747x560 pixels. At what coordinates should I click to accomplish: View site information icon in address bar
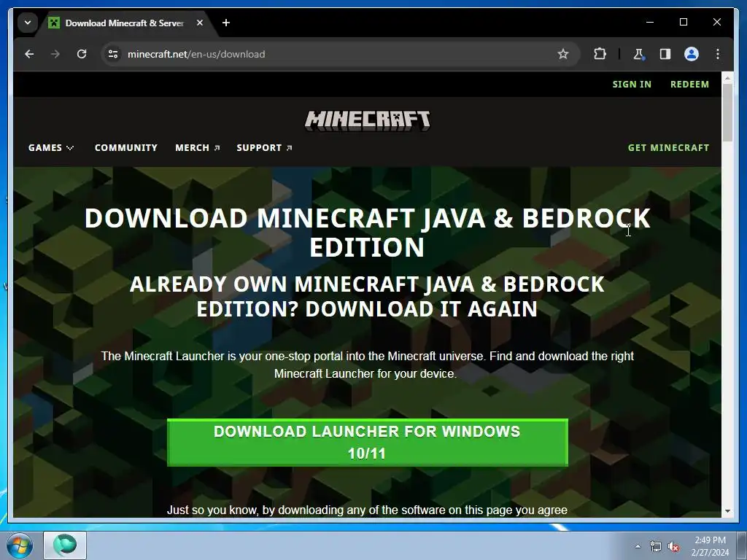(113, 54)
